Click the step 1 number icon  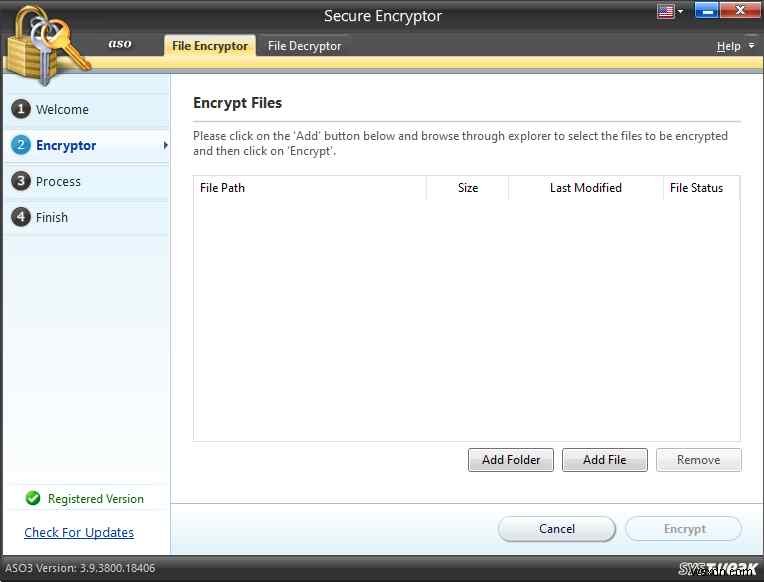pos(20,109)
